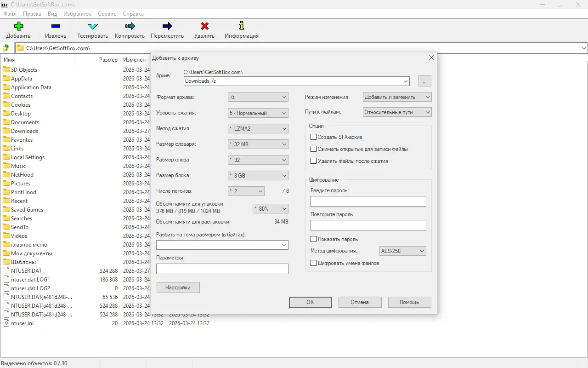This screenshot has height=368, width=588.
Task: Click the up-folder icon beside the address bar
Action: 6,48
